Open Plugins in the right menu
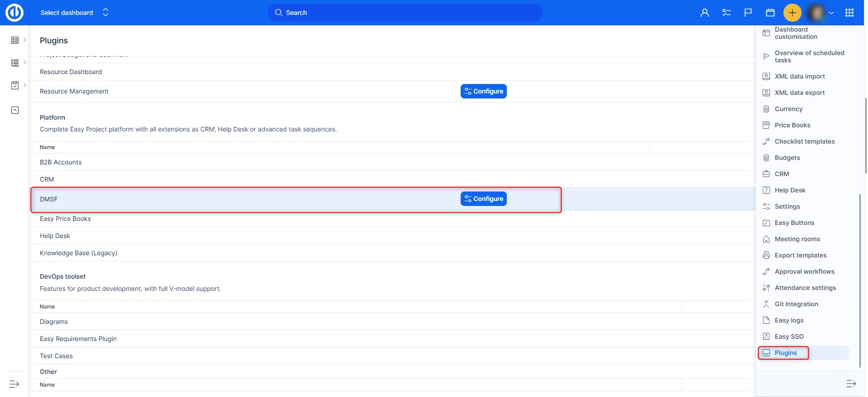Screen dimensions: 868x397 pyautogui.click(x=785, y=353)
